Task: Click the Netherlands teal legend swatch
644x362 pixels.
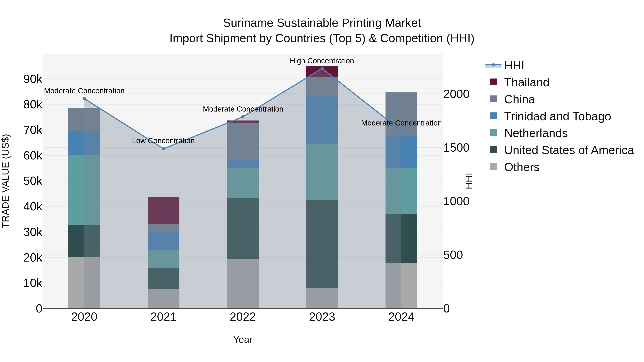Action: [494, 132]
